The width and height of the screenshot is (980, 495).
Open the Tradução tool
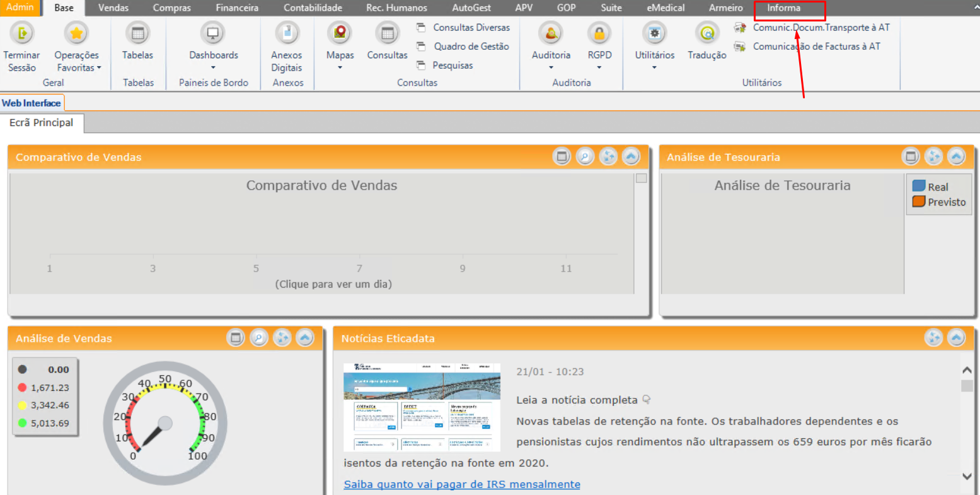pos(706,33)
